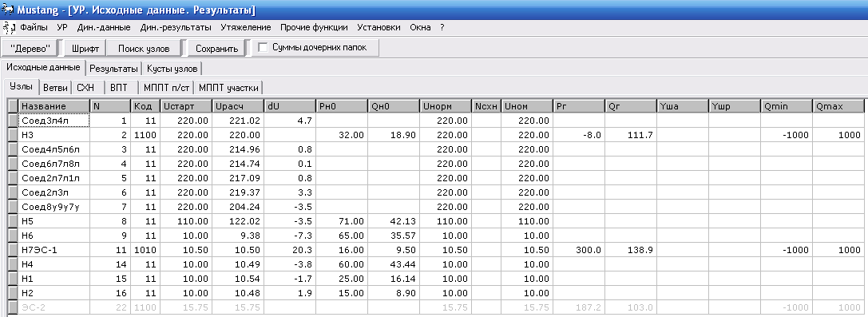Click the Pн0 column header
The width and height of the screenshot is (868, 317).
click(x=342, y=106)
